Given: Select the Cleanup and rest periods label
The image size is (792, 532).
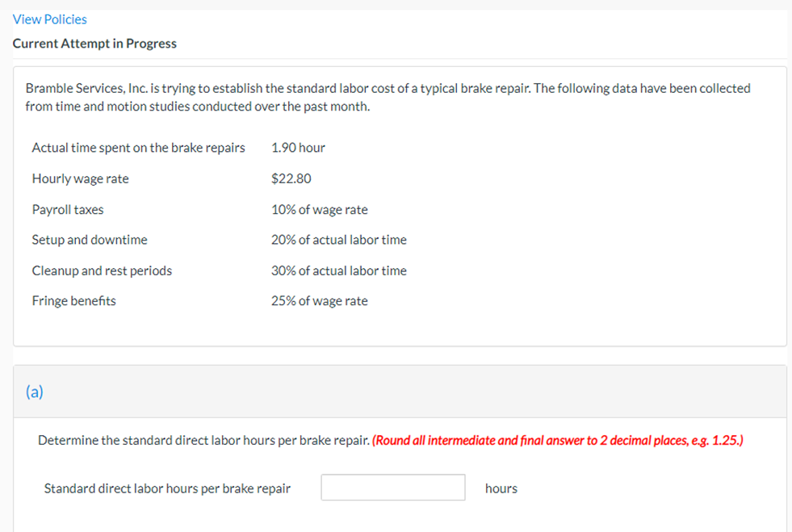Looking at the screenshot, I should click(102, 270).
